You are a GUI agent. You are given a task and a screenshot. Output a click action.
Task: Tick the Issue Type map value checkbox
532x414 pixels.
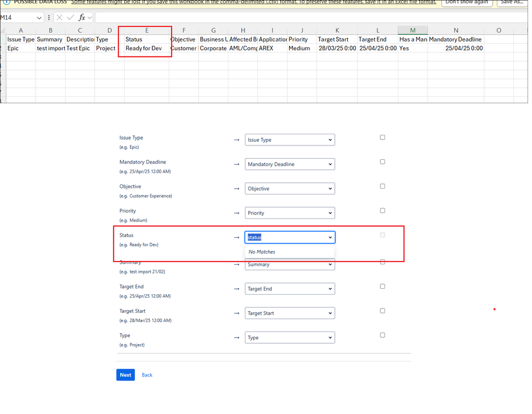coord(382,137)
